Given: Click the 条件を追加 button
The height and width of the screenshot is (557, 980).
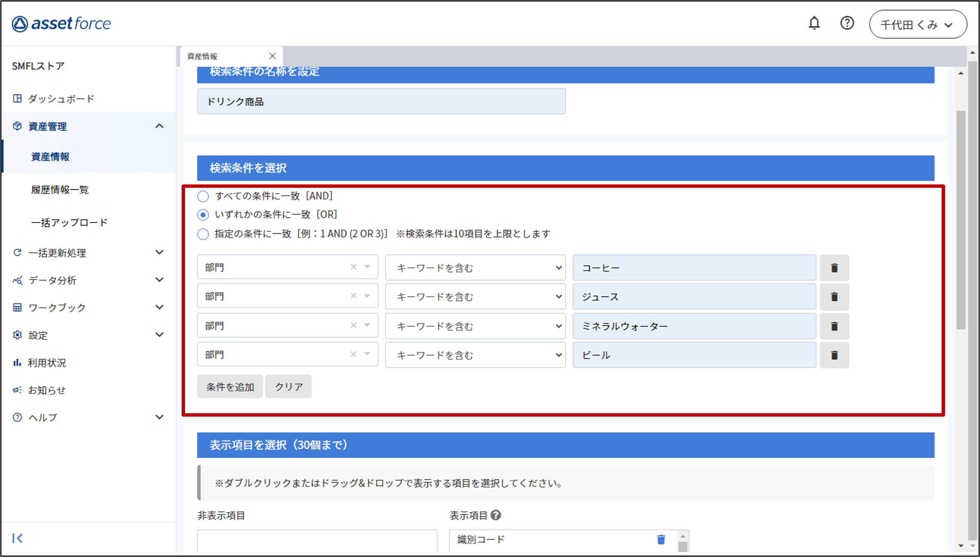Looking at the screenshot, I should (x=230, y=387).
